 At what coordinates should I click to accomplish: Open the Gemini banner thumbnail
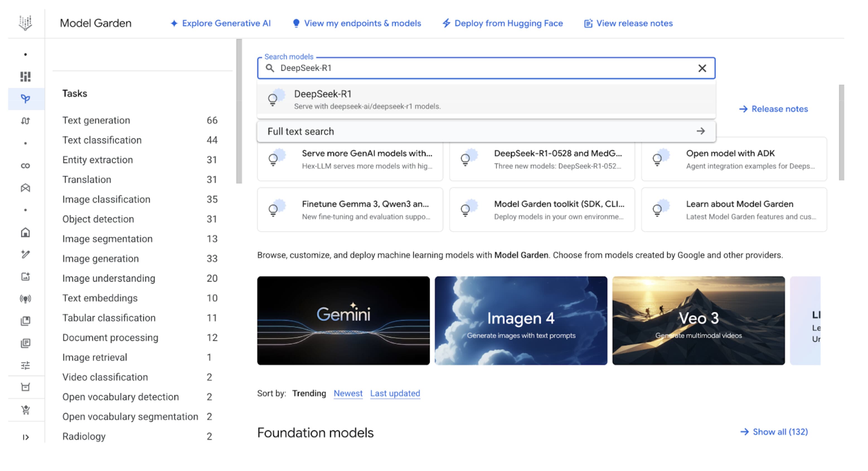(343, 321)
